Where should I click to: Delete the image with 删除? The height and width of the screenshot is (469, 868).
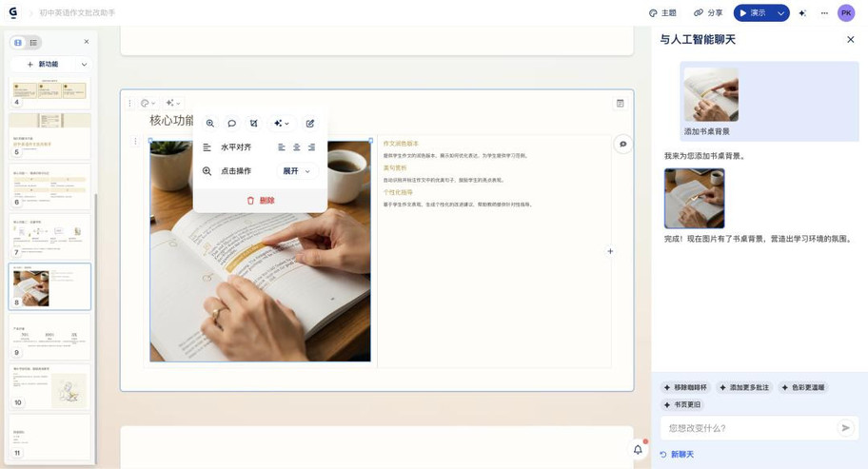(260, 201)
